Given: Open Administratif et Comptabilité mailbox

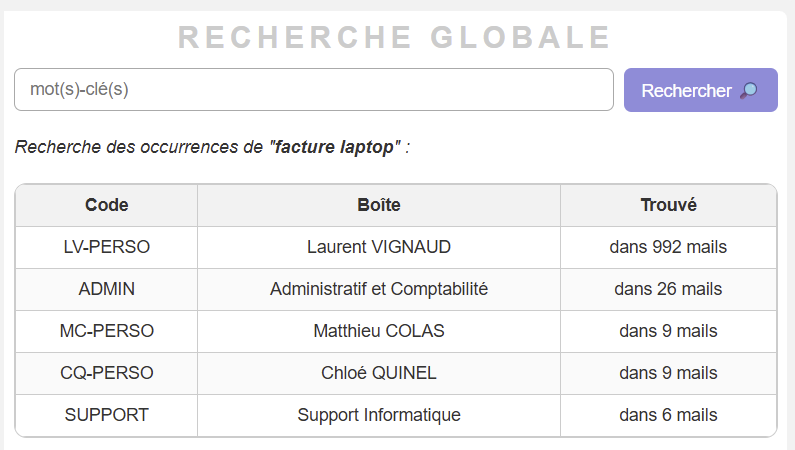Looking at the screenshot, I should coord(379,289).
